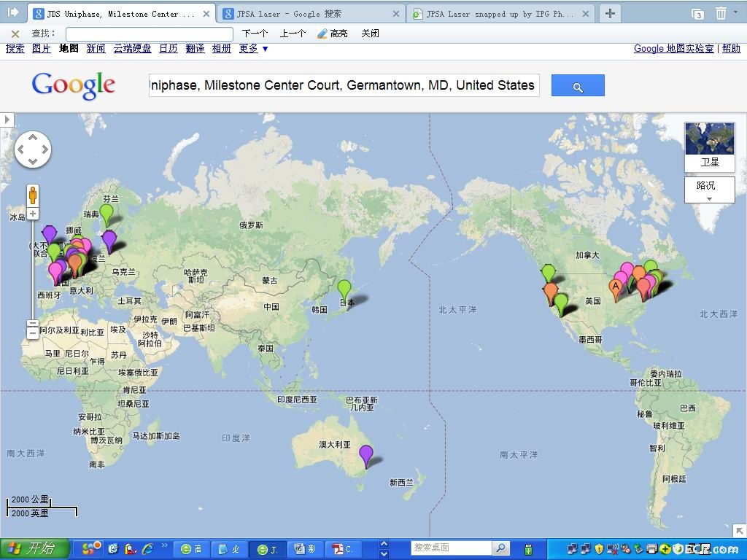Image resolution: width=747 pixels, height=560 pixels.
Task: Click the purple marker right of 瑞典
Action: point(109,240)
